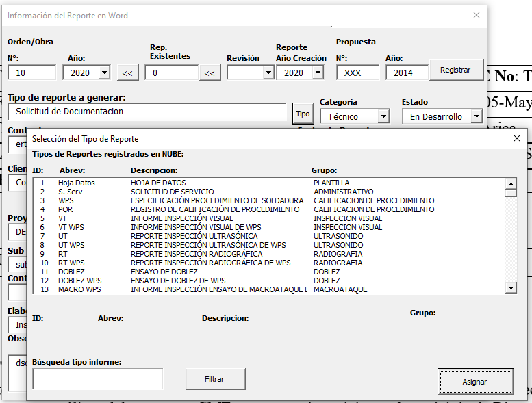Click the << button beside Orden Año

click(x=127, y=73)
